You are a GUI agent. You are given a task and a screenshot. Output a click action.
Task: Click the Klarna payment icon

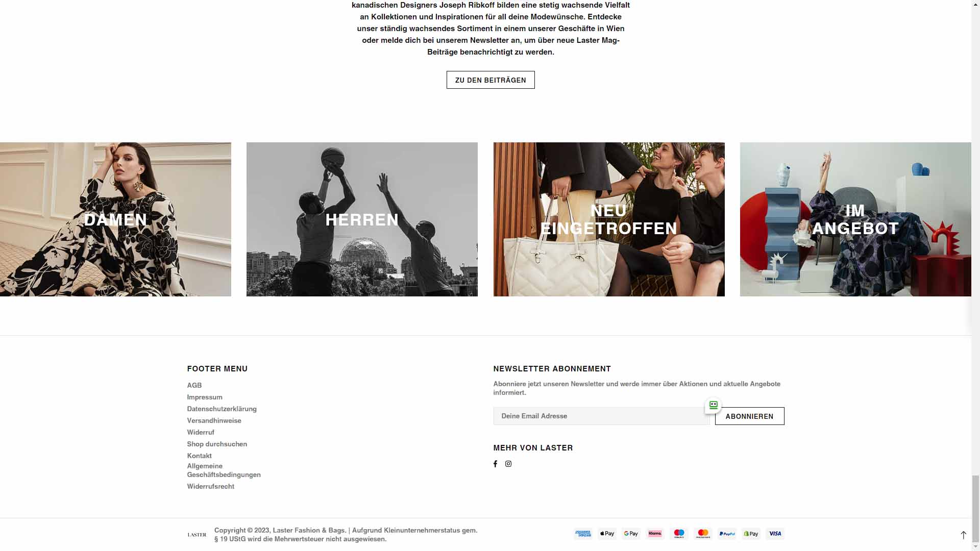click(x=655, y=534)
